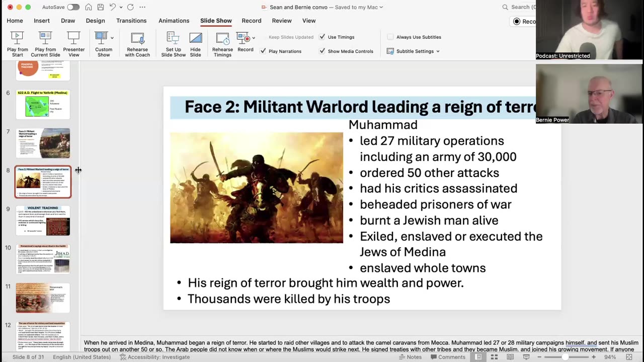Image resolution: width=644 pixels, height=362 pixels.
Task: Click Play from Current Slide icon
Action: tap(45, 38)
